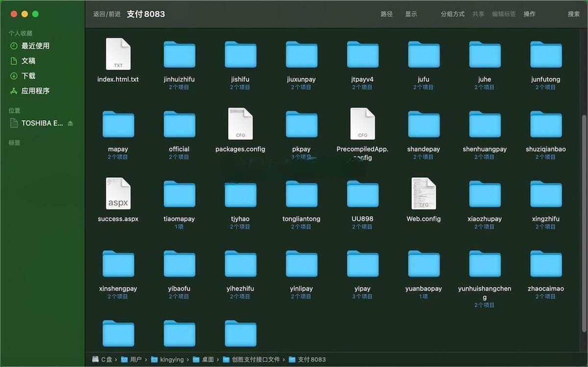Click the 搜索 search button
588x367 pixels.
click(573, 14)
